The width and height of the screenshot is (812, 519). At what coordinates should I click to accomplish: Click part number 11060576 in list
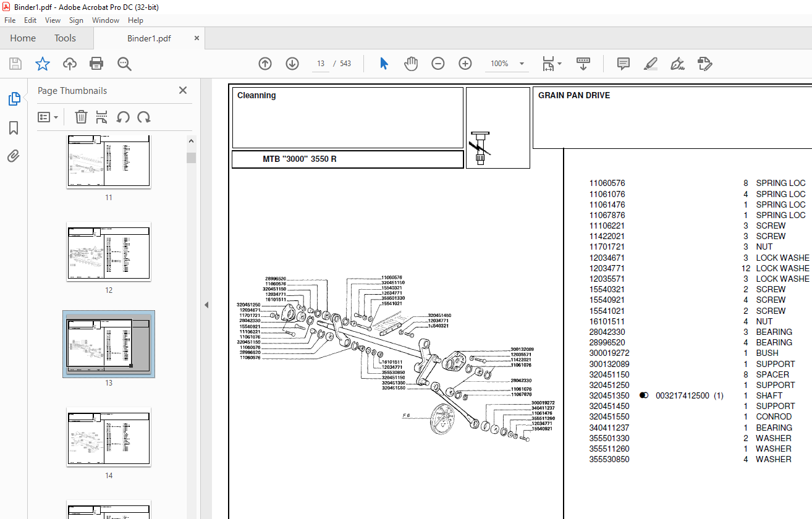pyautogui.click(x=607, y=184)
